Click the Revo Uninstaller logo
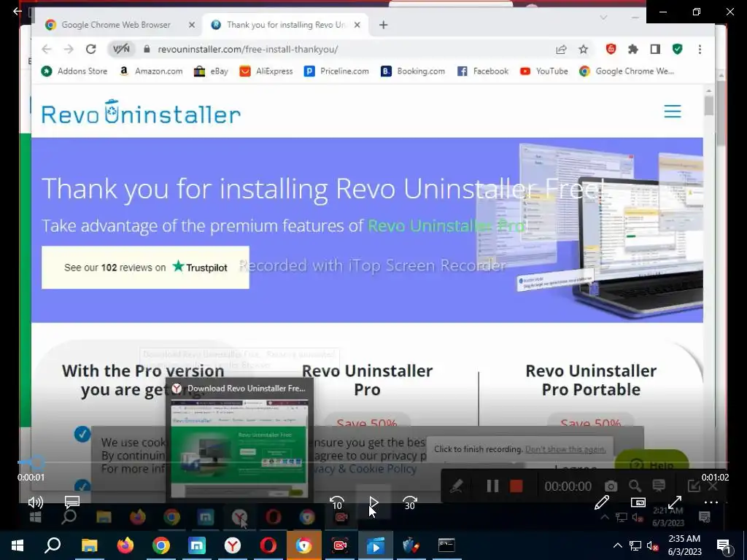The width and height of the screenshot is (747, 560). pyautogui.click(x=141, y=112)
